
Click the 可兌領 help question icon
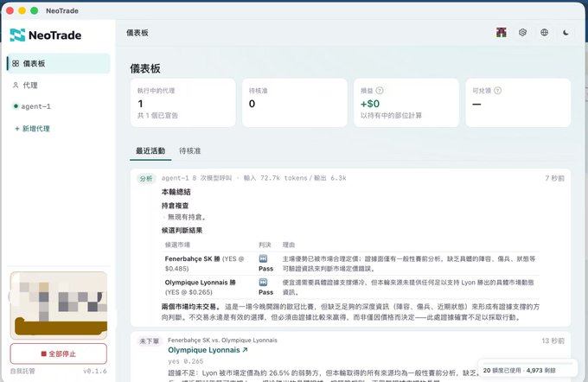pos(497,91)
